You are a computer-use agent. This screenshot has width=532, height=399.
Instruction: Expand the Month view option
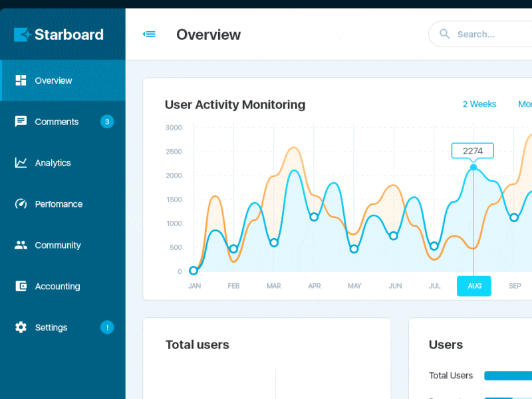524,104
